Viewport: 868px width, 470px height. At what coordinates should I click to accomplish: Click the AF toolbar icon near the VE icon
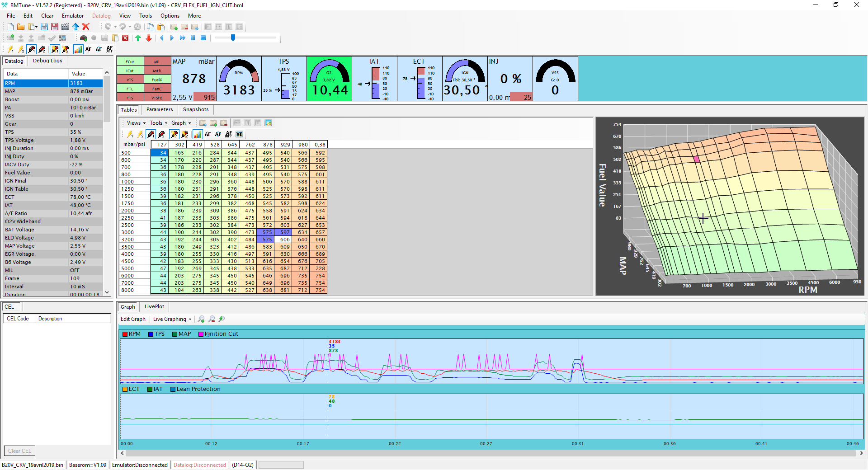(x=218, y=134)
